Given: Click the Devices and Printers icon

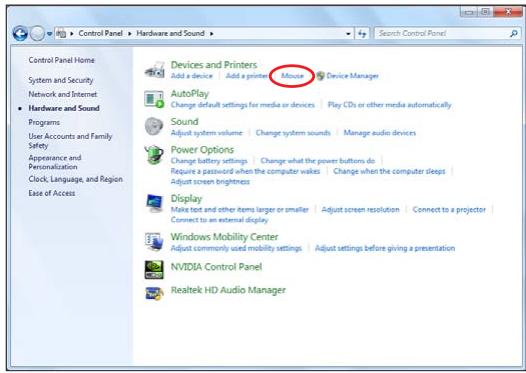Looking at the screenshot, I should (x=155, y=70).
